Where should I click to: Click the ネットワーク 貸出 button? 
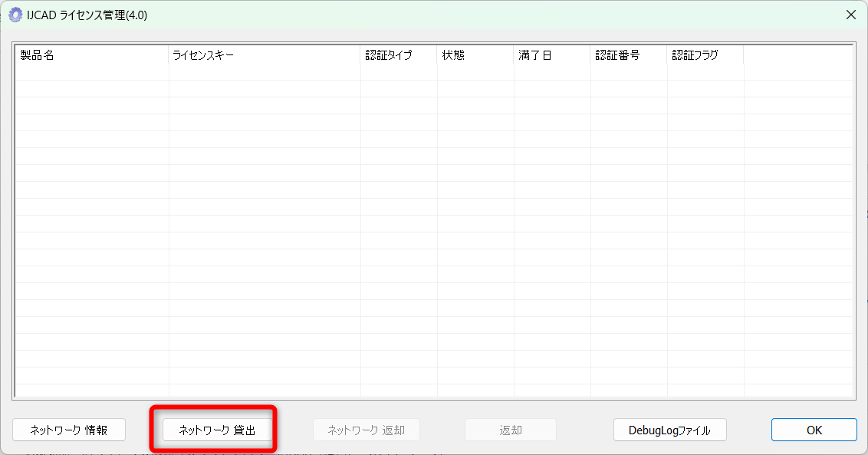(217, 430)
